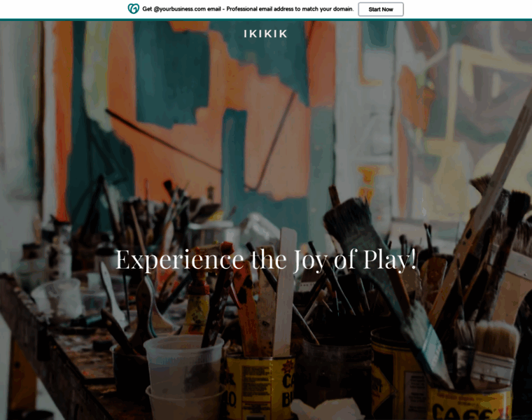Select the Experience the Joy of Play headline
Image resolution: width=532 pixels, height=420 pixels.
pos(266,260)
